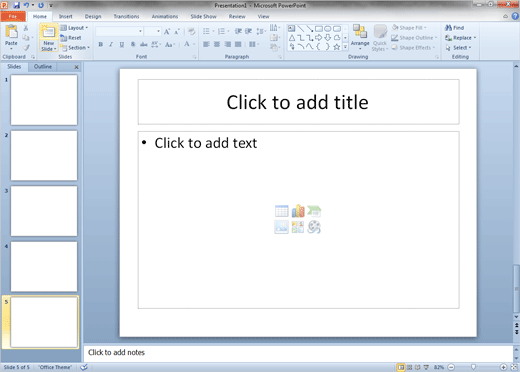
Task: Close the Slides/Outline pane
Action: click(x=76, y=67)
